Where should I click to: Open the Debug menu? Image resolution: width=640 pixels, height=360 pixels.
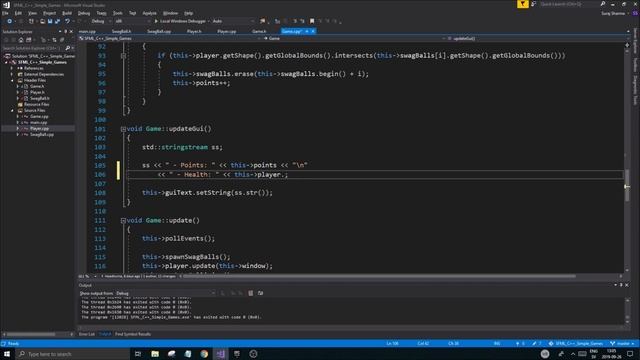[x=84, y=13]
